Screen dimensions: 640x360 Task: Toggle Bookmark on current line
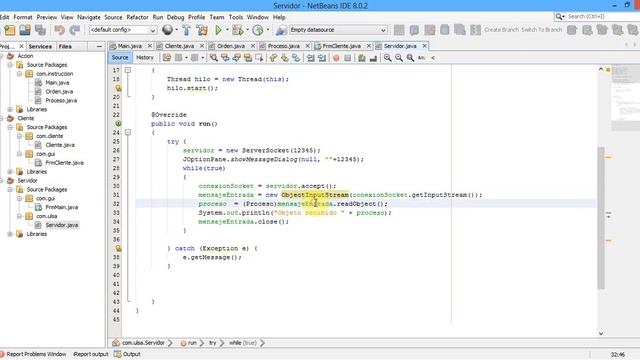point(296,58)
